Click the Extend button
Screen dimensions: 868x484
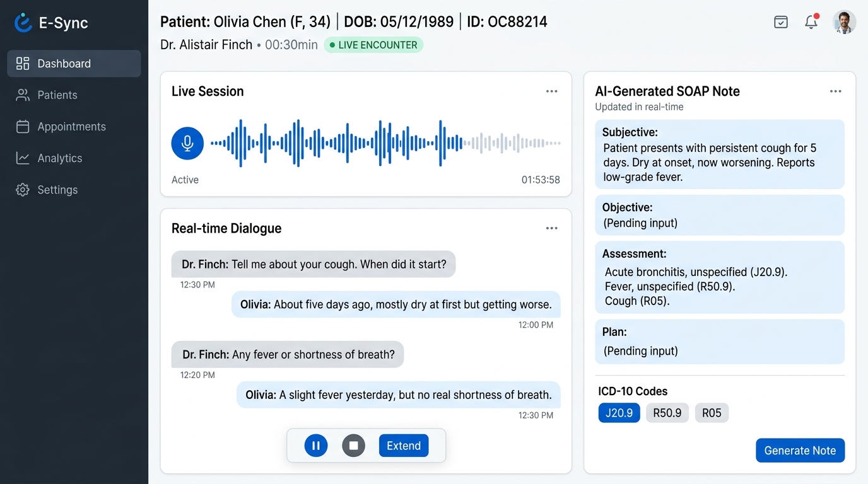tap(404, 446)
